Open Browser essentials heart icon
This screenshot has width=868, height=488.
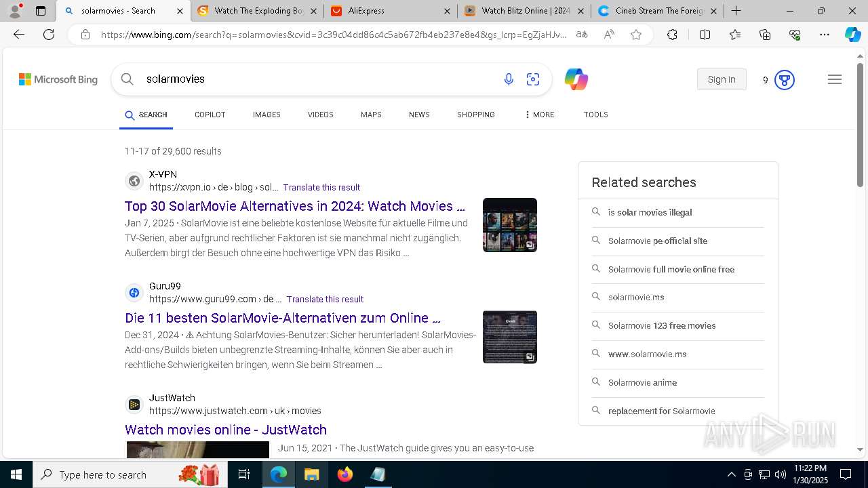tap(795, 35)
